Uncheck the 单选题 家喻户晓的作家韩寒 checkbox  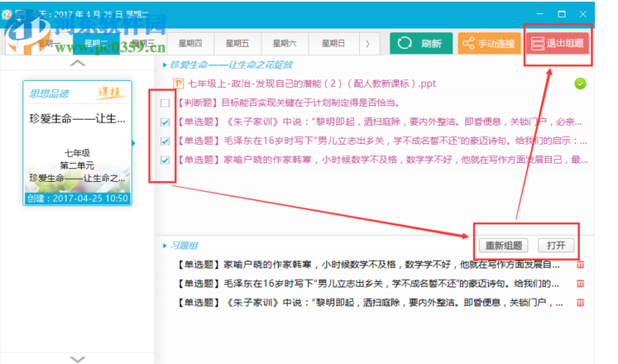[165, 160]
